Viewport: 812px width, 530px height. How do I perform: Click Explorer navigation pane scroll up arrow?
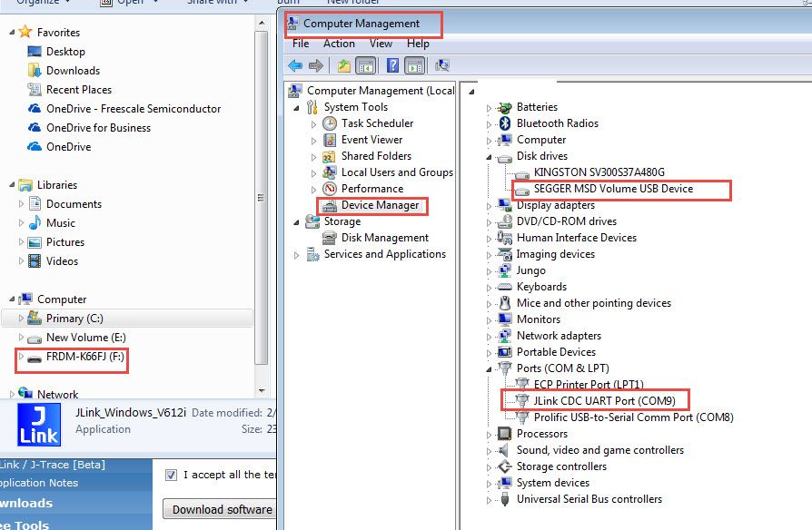(262, 23)
